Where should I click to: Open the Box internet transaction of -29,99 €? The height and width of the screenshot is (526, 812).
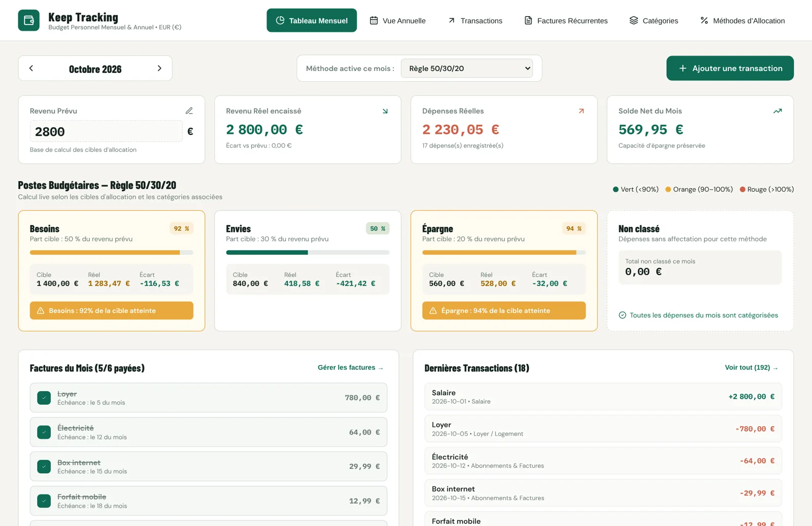[x=603, y=493]
